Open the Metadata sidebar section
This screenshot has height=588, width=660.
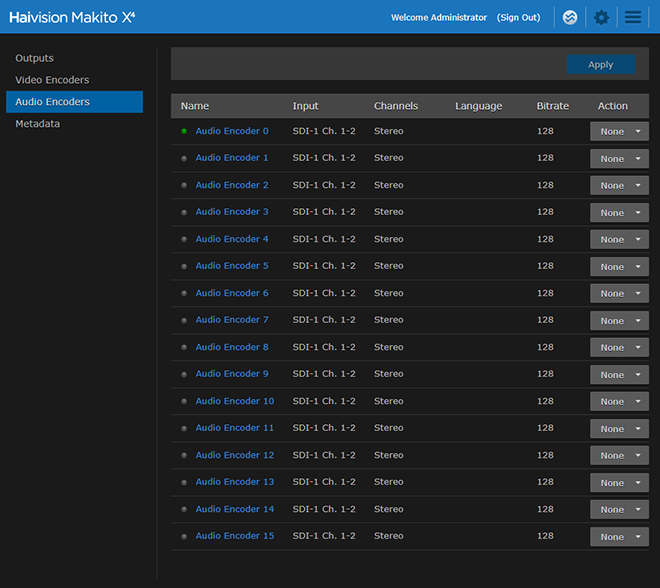tap(38, 124)
